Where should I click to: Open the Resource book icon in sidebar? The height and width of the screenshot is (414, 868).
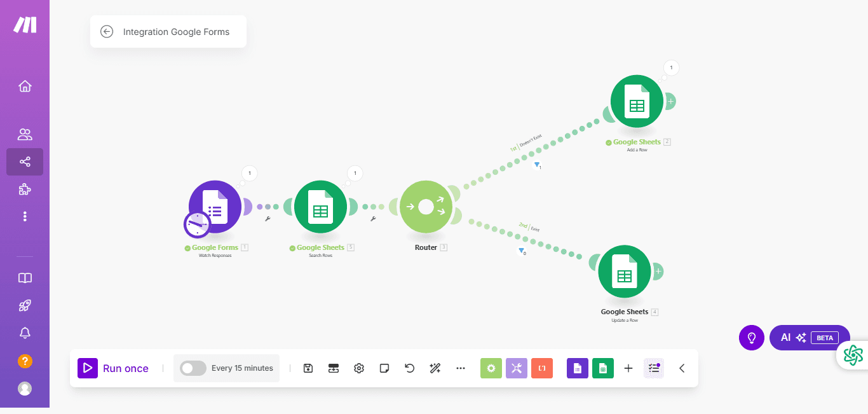click(x=25, y=278)
